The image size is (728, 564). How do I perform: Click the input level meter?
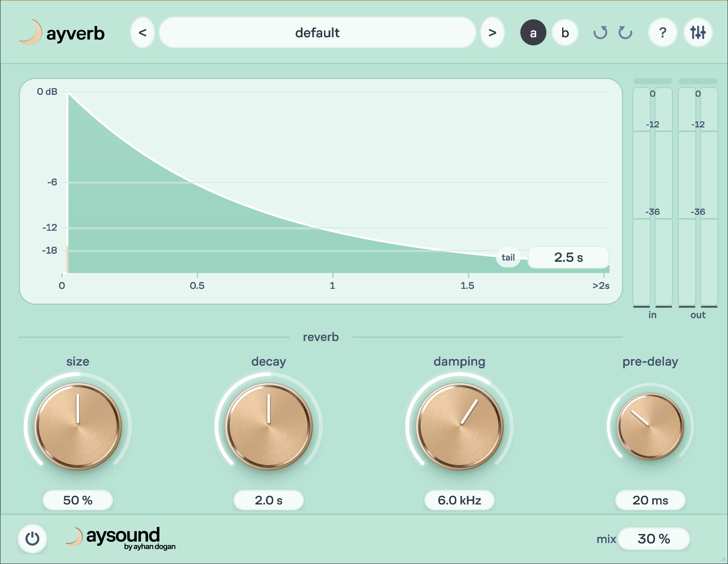[652, 197]
